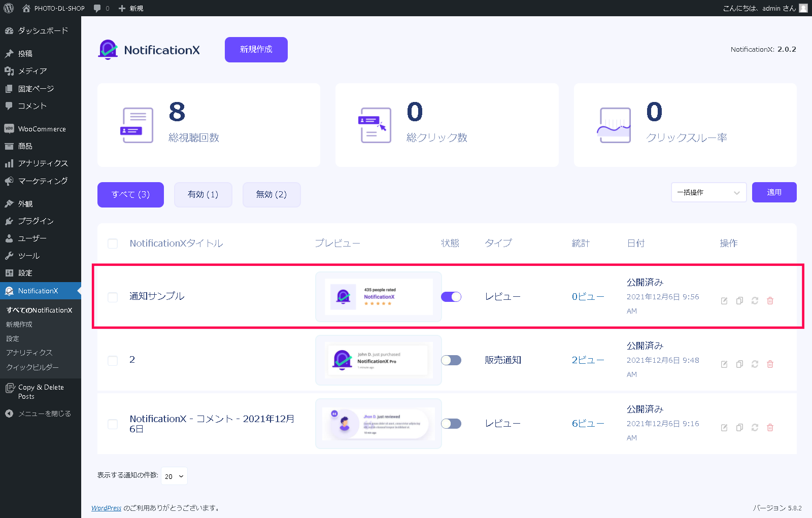Delete row 2 with trash icon
The width and height of the screenshot is (812, 518).
coord(770,364)
